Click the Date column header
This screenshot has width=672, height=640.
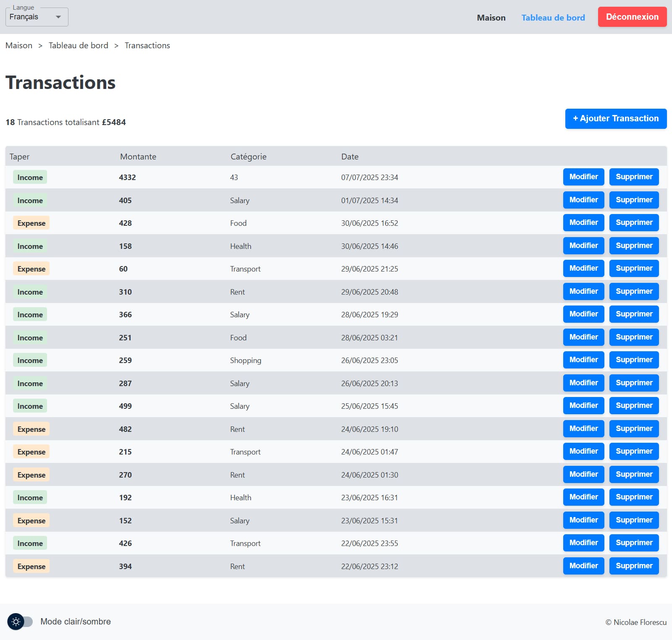(x=350, y=157)
